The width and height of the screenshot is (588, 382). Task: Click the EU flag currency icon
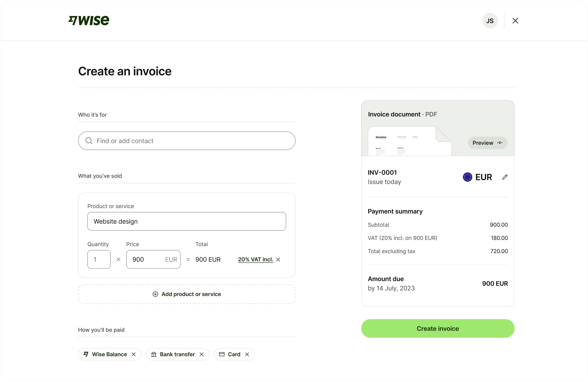pyautogui.click(x=467, y=177)
